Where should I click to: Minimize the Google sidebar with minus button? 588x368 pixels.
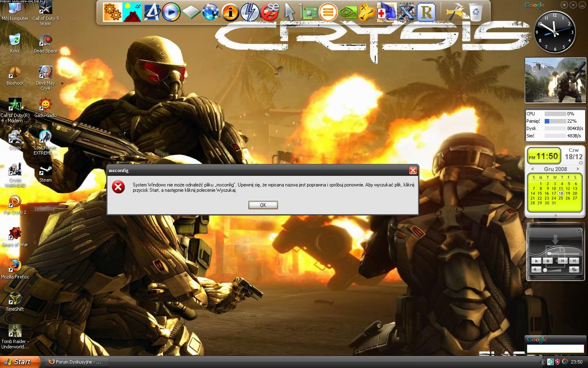(x=582, y=5)
